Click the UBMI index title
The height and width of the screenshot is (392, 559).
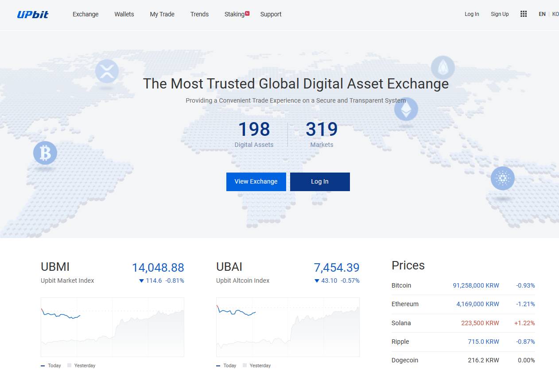coord(55,267)
